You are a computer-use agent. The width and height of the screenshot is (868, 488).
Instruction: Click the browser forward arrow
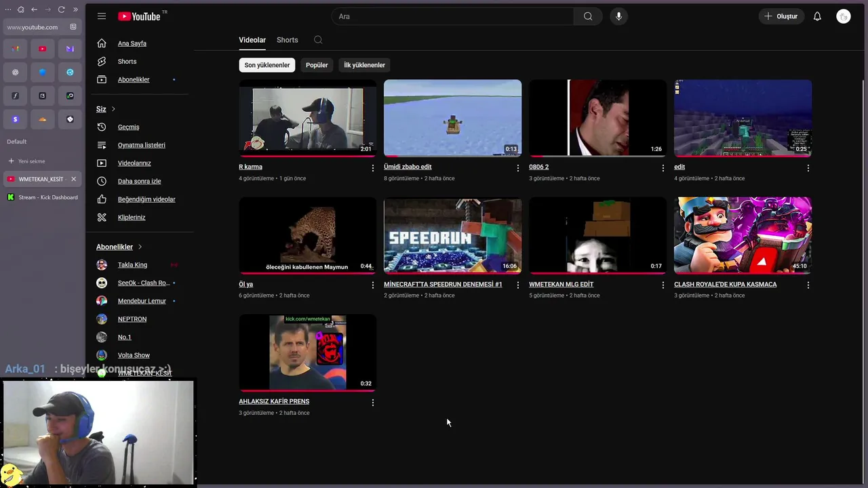pos(47,9)
